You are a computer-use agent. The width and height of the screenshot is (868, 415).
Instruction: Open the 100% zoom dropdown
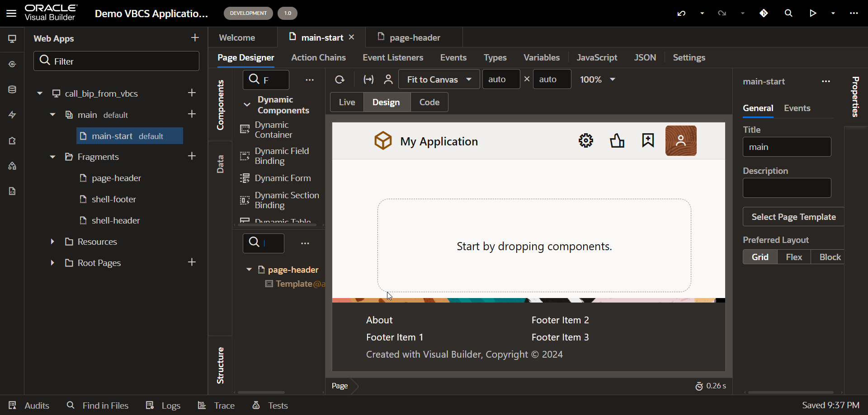(x=598, y=79)
